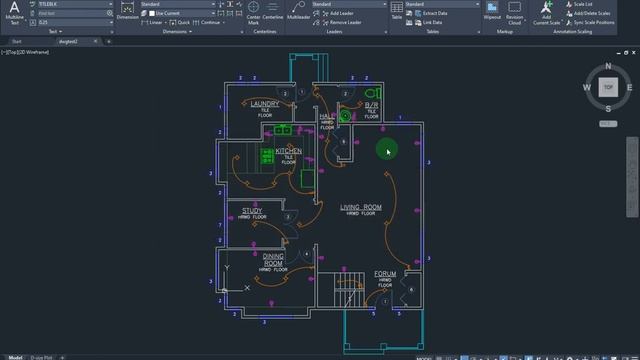
Task: Open the WCS dropdown below ViewCube
Action: 608,124
